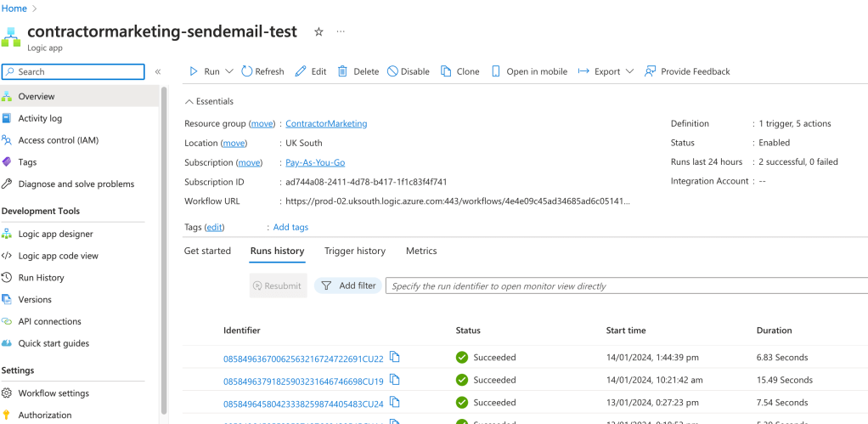Open Quick start guides
The width and height of the screenshot is (868, 424).
80,343
